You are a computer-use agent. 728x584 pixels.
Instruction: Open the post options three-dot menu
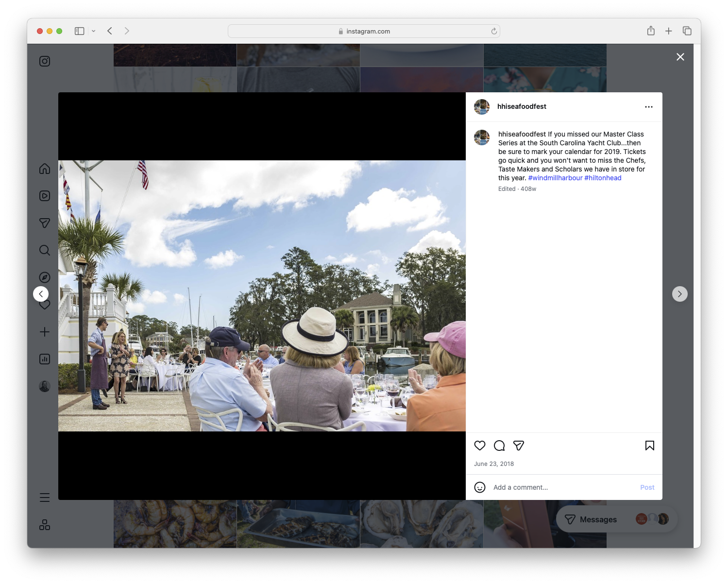(649, 106)
